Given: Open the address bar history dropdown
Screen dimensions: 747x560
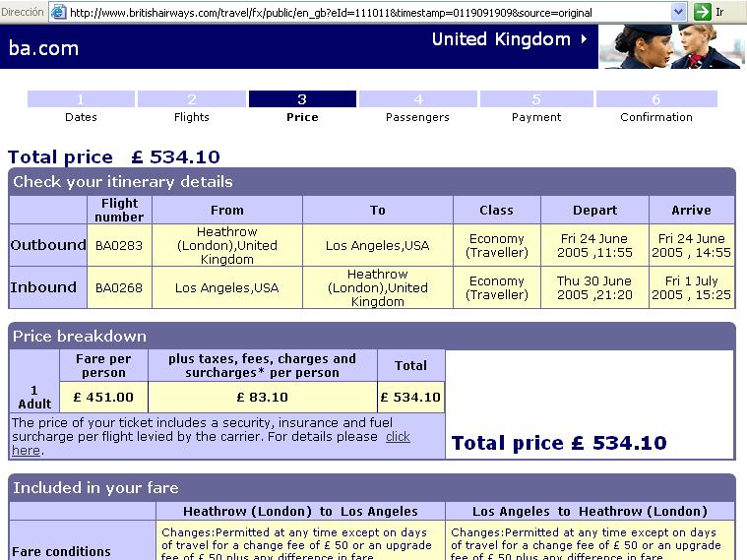Looking at the screenshot, I should coord(678,12).
